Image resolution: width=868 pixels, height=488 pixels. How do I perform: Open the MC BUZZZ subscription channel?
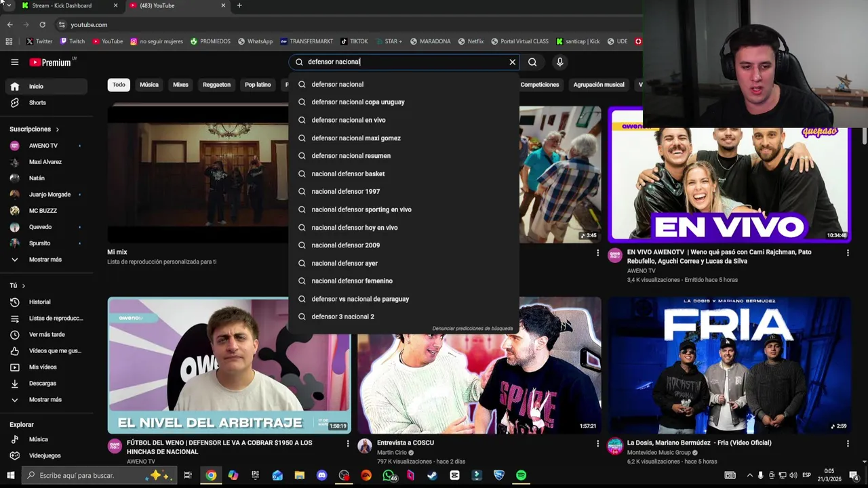[x=45, y=211]
